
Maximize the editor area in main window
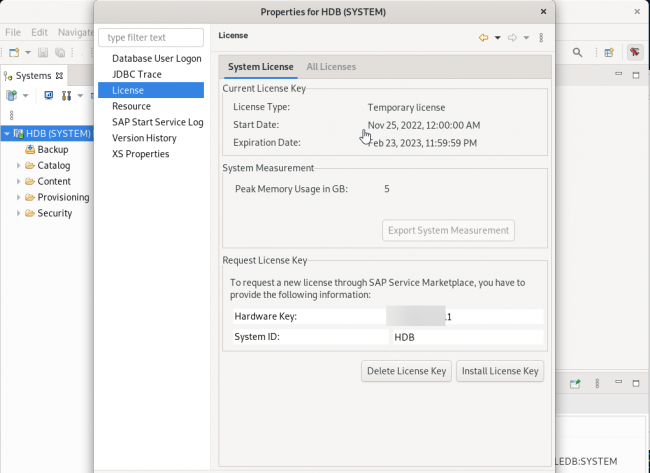click(636, 75)
